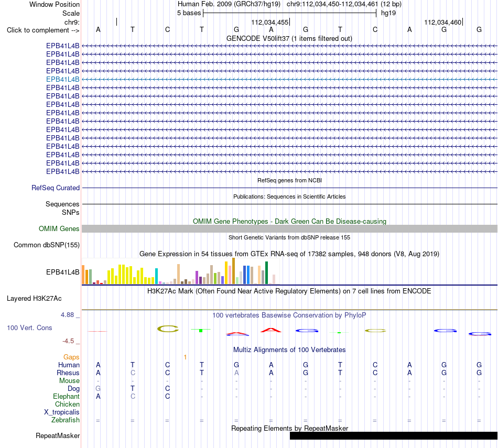This screenshot has height=448, width=498.
Task: Open 'Short Genetic Variants from dbSNP release 155'
Action: [x=289, y=237]
